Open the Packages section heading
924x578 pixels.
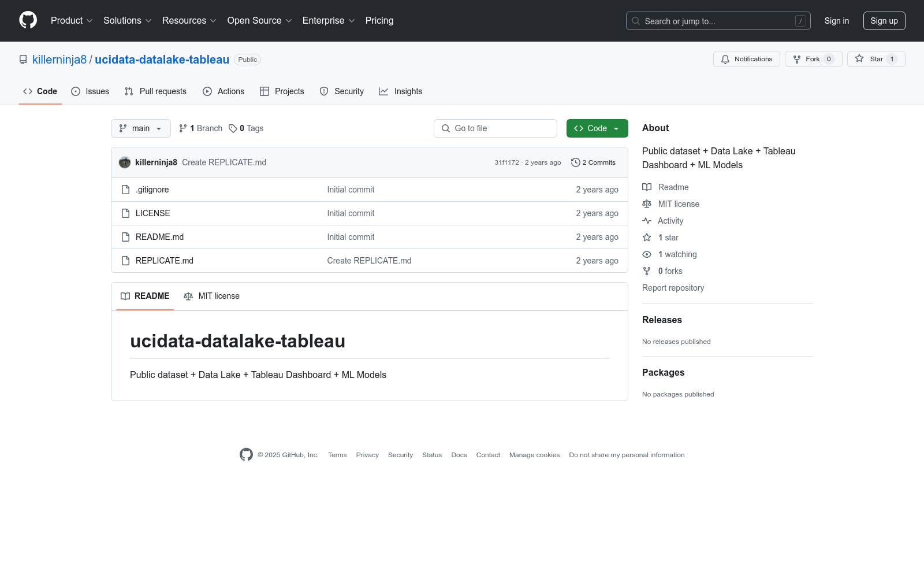coord(663,372)
